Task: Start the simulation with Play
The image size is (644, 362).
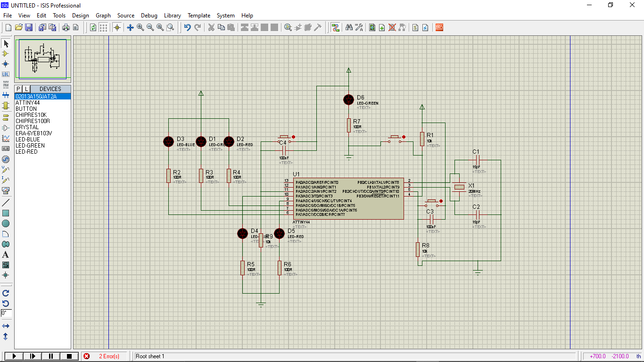Action: click(15, 356)
